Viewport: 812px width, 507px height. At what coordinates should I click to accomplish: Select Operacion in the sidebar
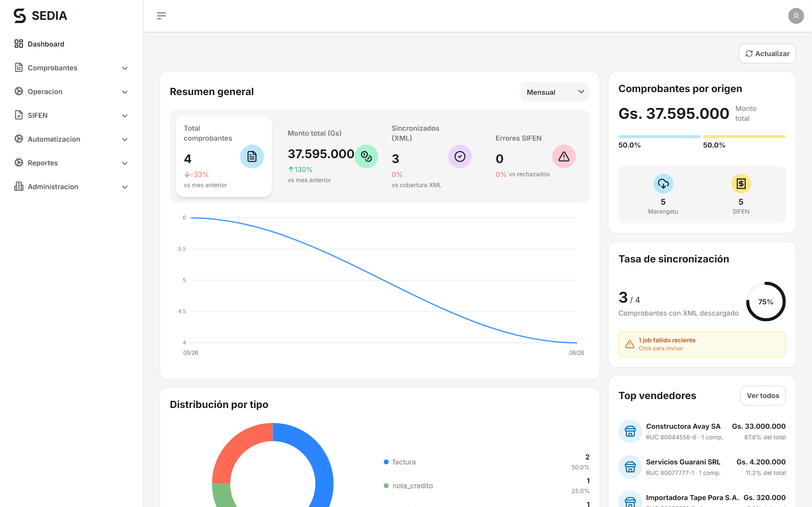pos(71,91)
